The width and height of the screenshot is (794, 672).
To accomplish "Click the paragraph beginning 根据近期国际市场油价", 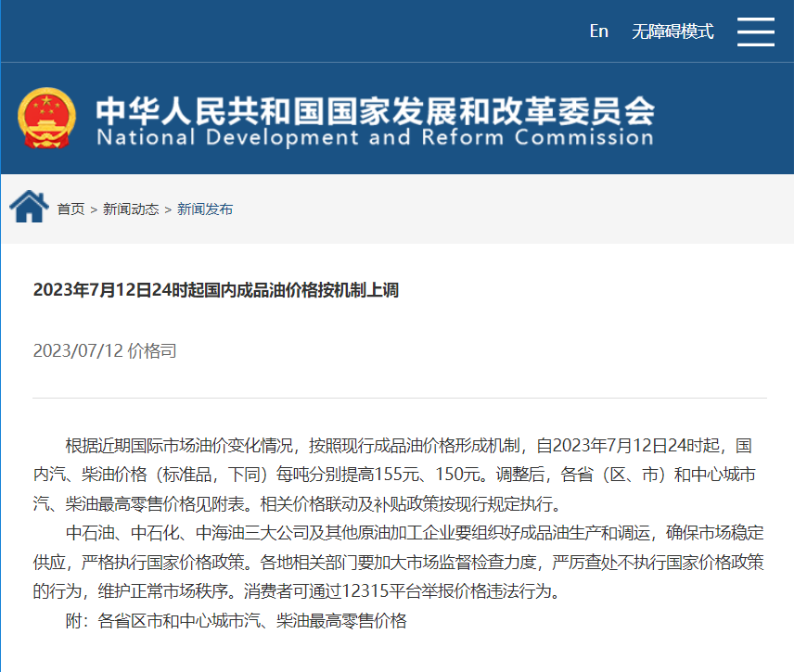I will pyautogui.click(x=399, y=475).
